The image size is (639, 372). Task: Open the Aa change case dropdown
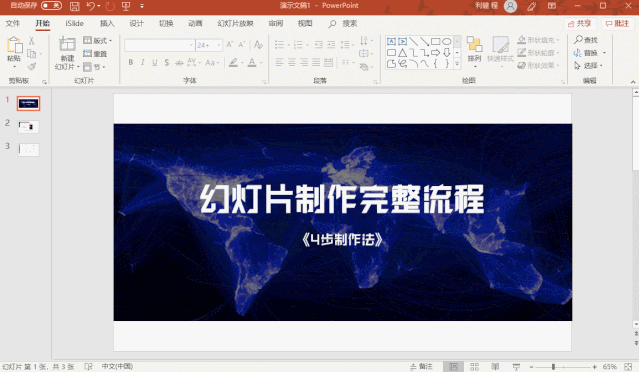click(x=212, y=62)
